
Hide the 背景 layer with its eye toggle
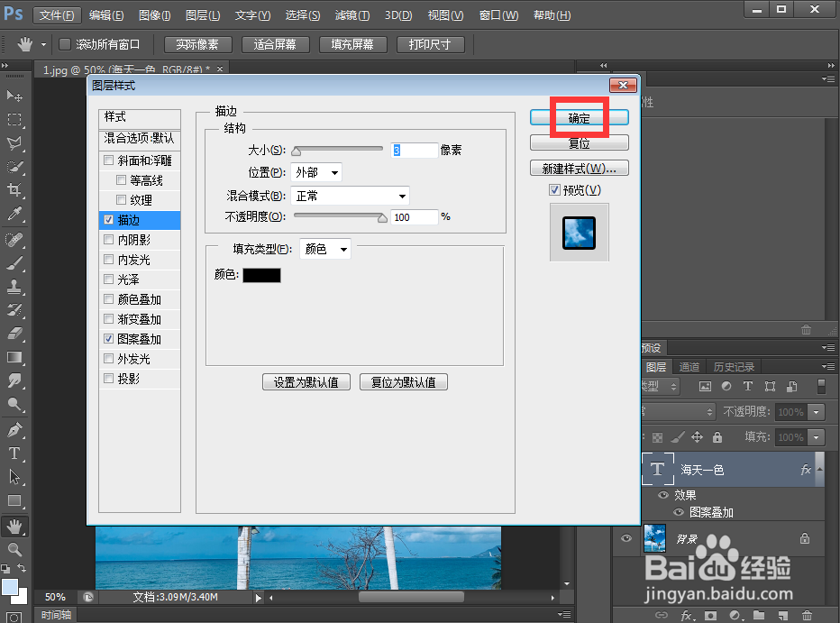(x=625, y=538)
